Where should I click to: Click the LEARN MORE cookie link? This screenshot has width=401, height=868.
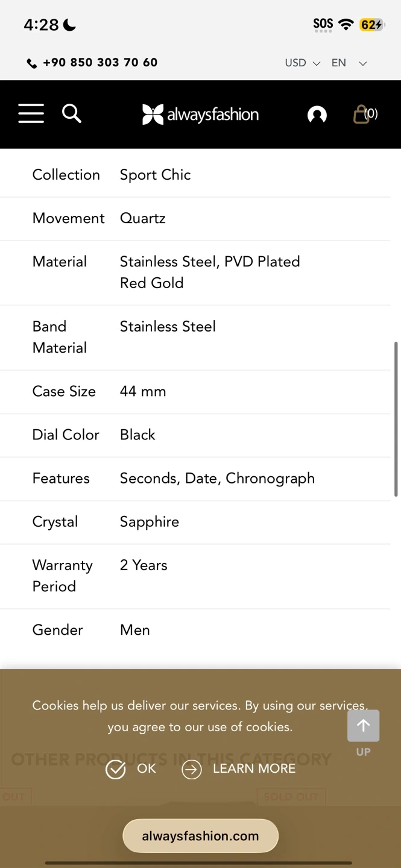tap(254, 769)
